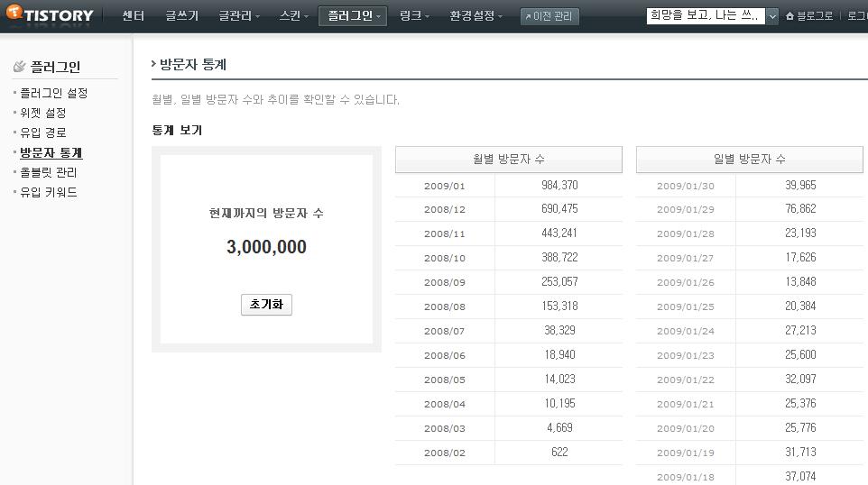Click the 2009/01/22 daily date

coord(686,380)
